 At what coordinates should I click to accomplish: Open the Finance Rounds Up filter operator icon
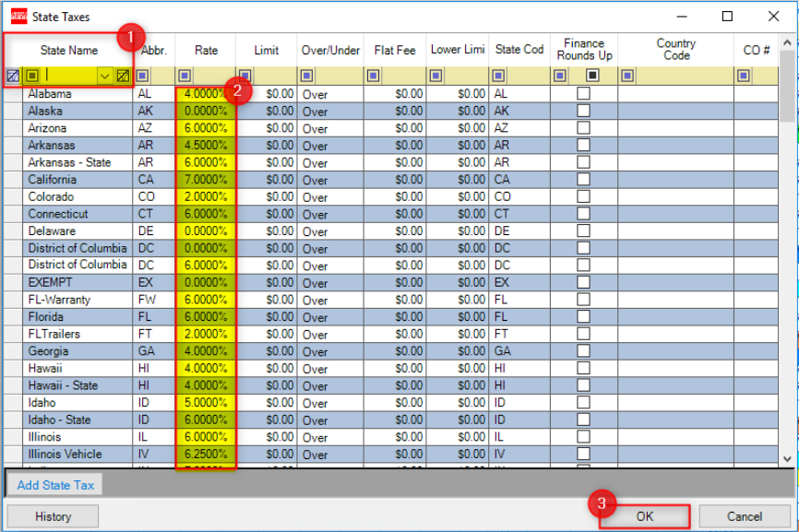pos(560,76)
